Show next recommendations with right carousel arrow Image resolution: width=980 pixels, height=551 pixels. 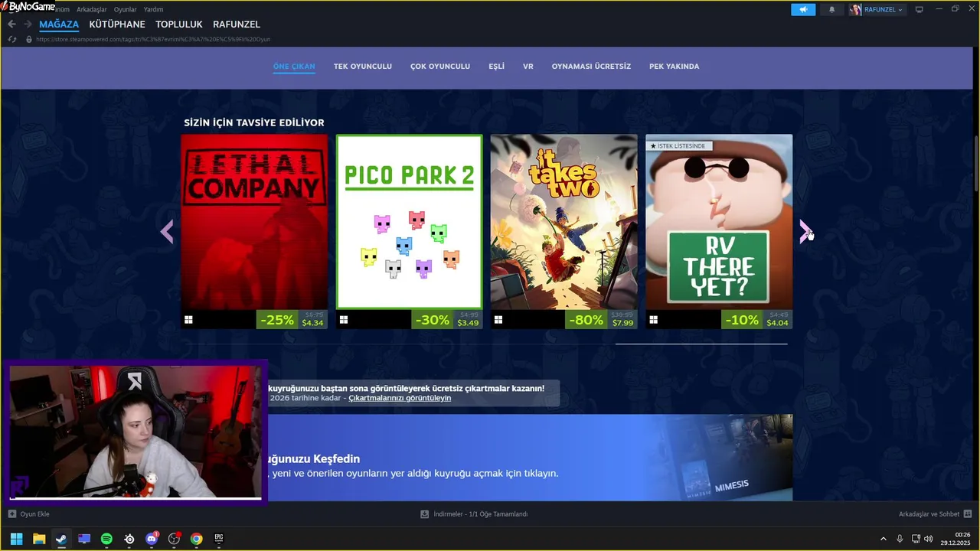click(804, 231)
